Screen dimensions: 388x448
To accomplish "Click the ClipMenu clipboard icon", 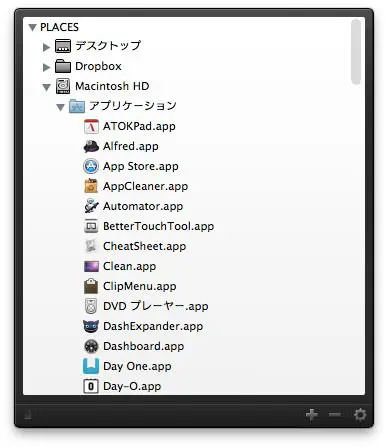I will click(x=91, y=286).
